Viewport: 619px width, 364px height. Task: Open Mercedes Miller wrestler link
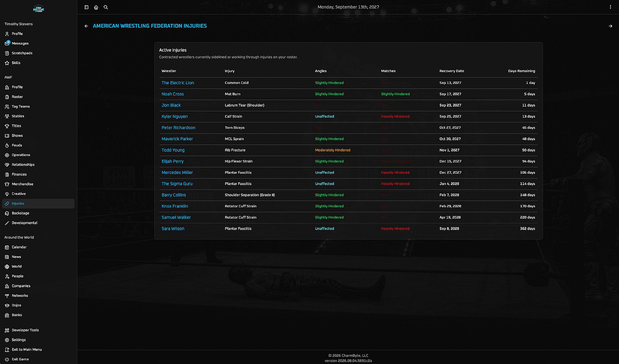[177, 173]
